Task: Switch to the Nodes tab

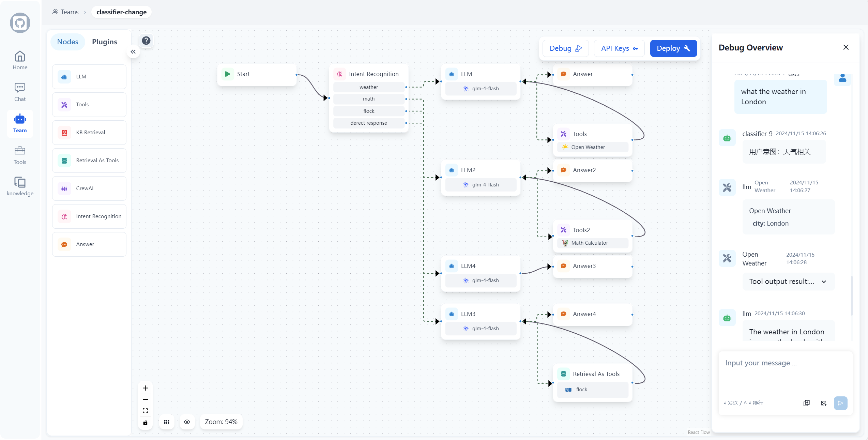Action: [67, 42]
